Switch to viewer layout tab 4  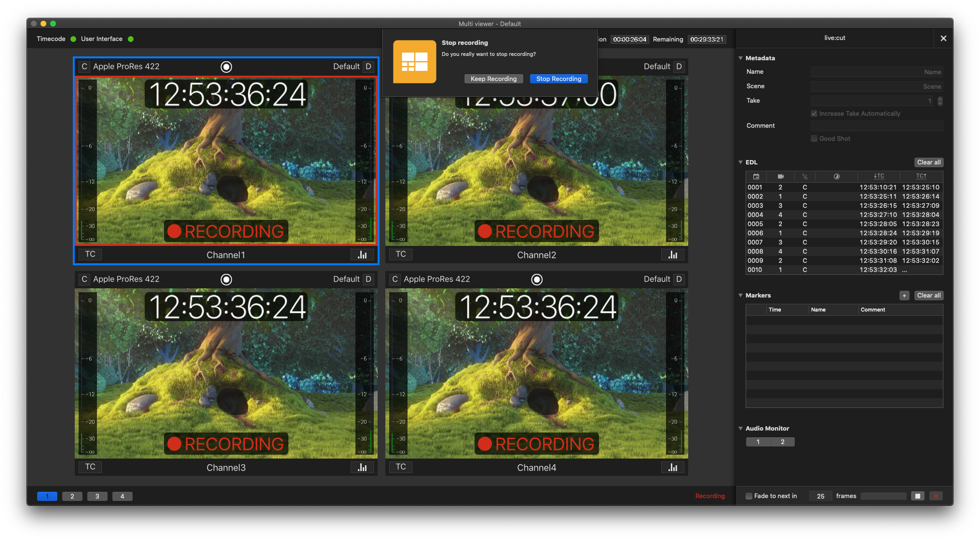(122, 496)
